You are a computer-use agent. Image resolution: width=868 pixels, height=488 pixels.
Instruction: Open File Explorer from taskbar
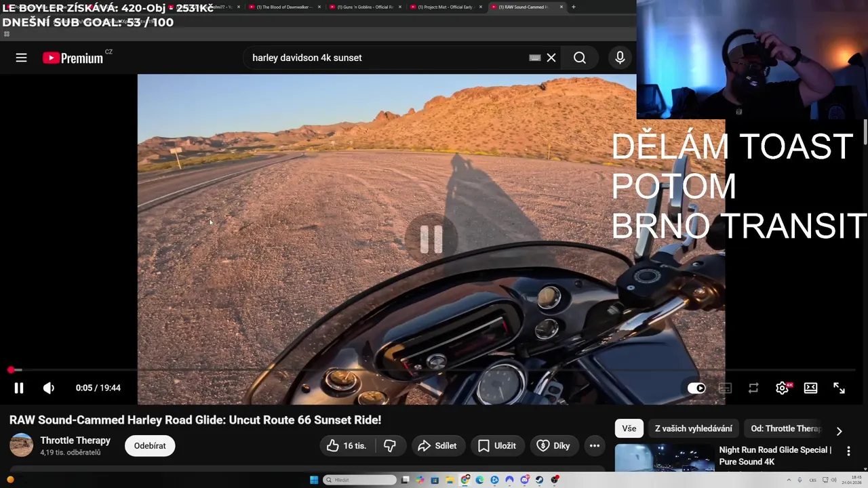click(450, 480)
